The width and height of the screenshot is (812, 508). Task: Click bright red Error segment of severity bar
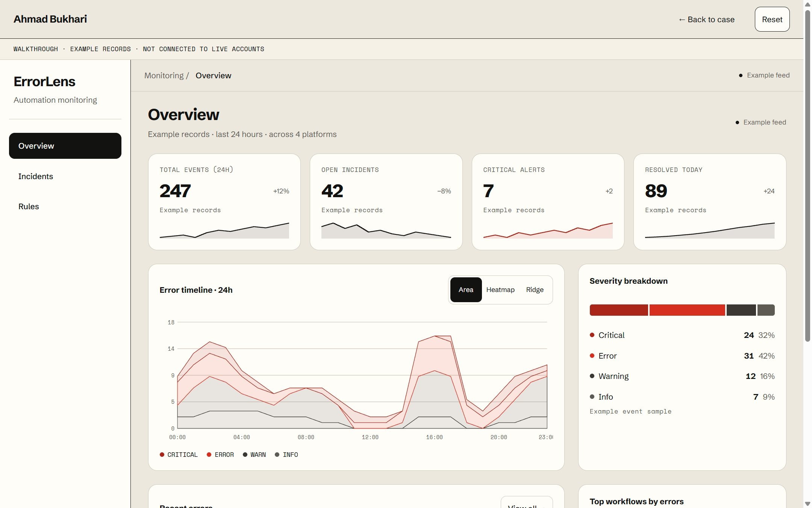[x=687, y=310]
